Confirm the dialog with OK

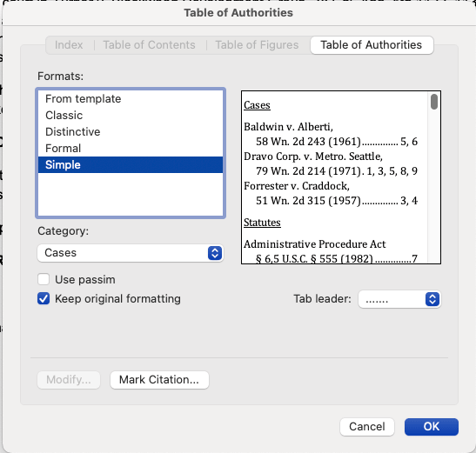pyautogui.click(x=432, y=427)
